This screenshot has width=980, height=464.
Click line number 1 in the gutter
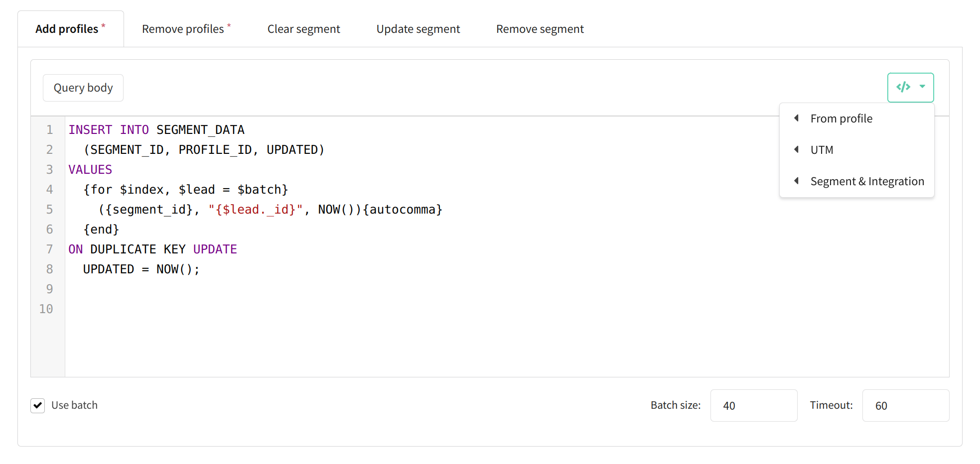[x=49, y=130]
